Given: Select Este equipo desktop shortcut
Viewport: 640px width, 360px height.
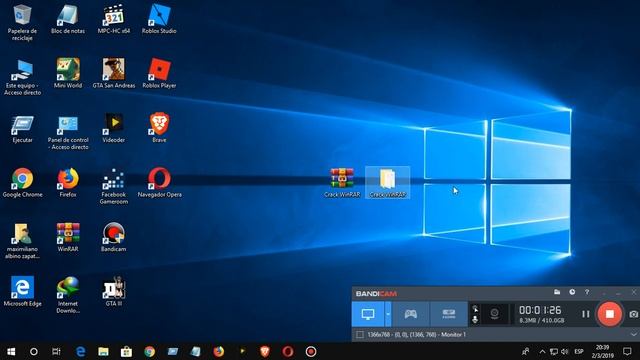Looking at the screenshot, I should [x=22, y=77].
